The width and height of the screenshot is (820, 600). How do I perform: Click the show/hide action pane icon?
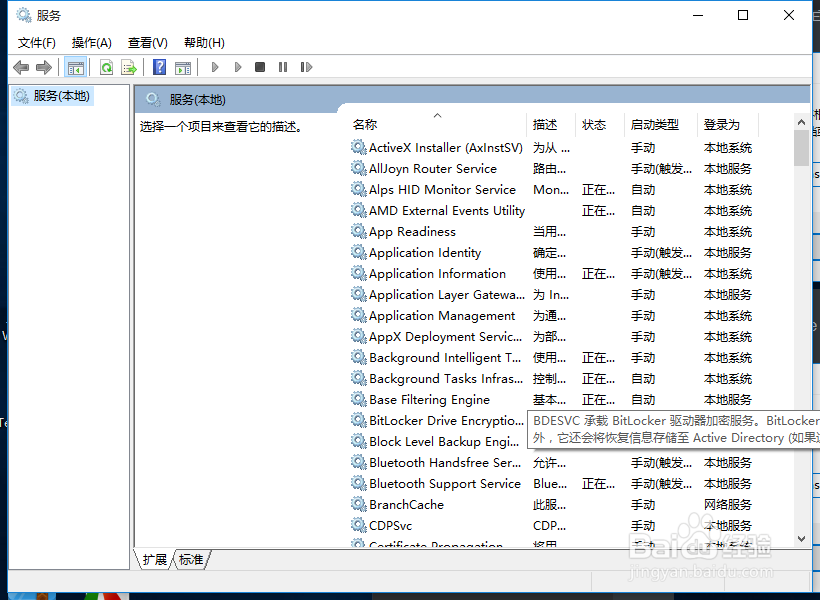click(x=183, y=67)
